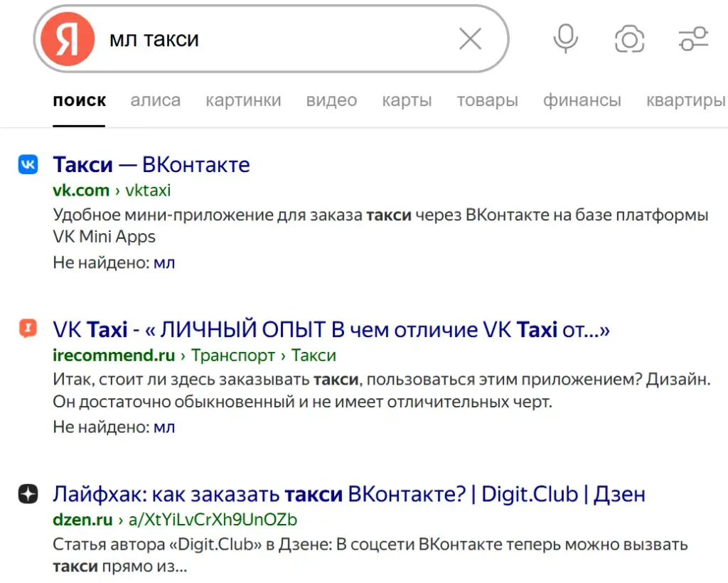Select the поиск tab
The image size is (728, 583).
tap(80, 100)
